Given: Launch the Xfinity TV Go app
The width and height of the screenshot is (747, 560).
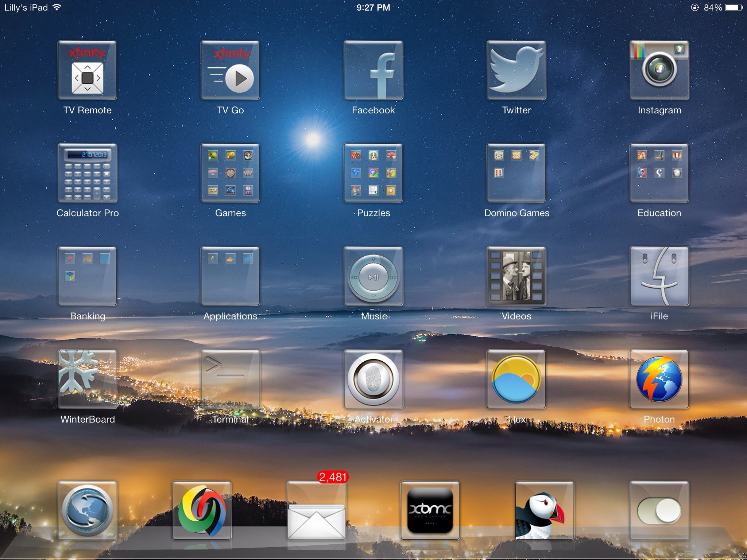Looking at the screenshot, I should pyautogui.click(x=230, y=70).
